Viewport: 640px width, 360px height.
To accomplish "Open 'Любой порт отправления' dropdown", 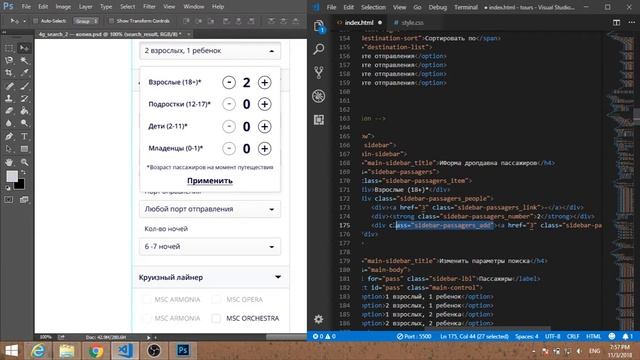I will coord(210,209).
